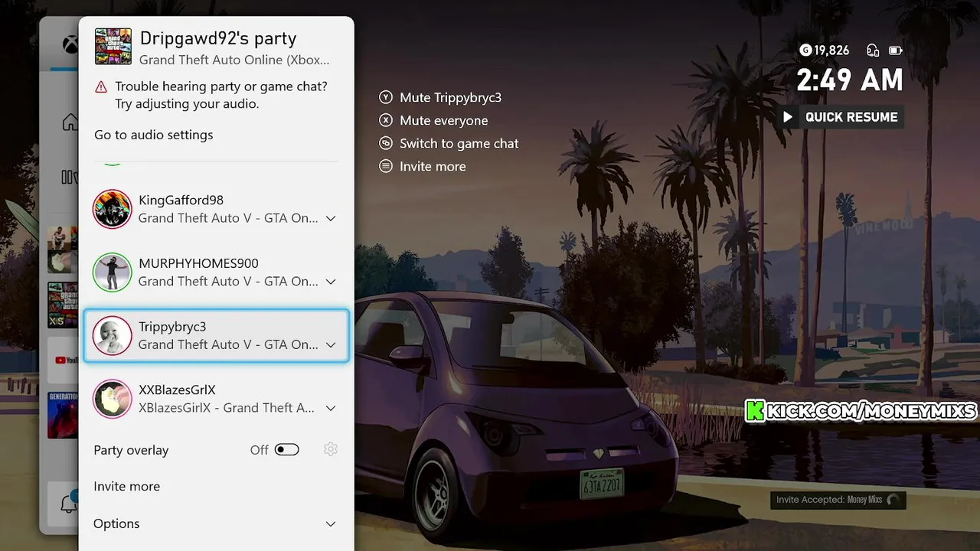Viewport: 980px width, 551px height.
Task: Click the Quick Resume play icon
Action: click(788, 117)
